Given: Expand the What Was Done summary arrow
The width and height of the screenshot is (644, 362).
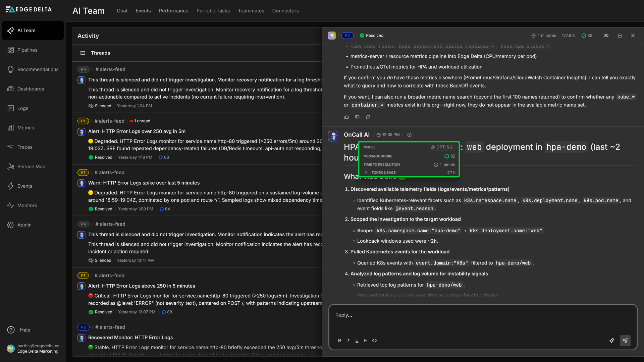Looking at the screenshot, I should tap(402, 178).
